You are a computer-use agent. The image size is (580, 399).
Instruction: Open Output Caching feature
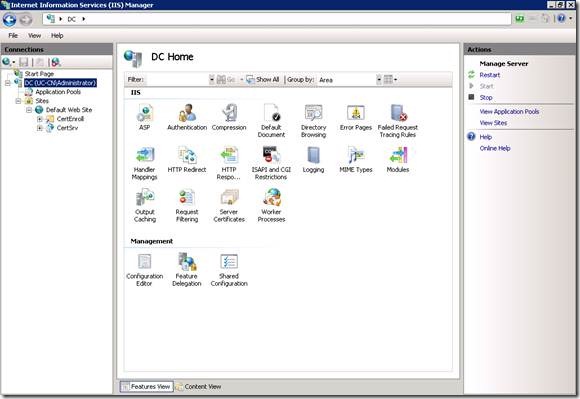(x=145, y=205)
